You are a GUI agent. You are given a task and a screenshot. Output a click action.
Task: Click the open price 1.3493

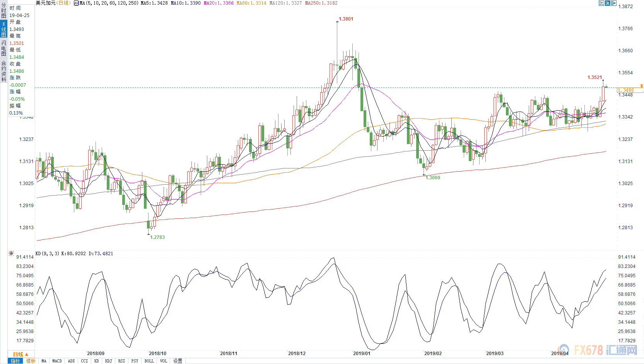point(17,29)
